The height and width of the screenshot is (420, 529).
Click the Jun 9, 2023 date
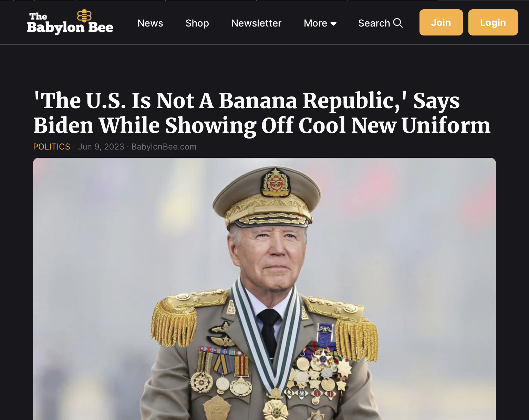coord(101,147)
